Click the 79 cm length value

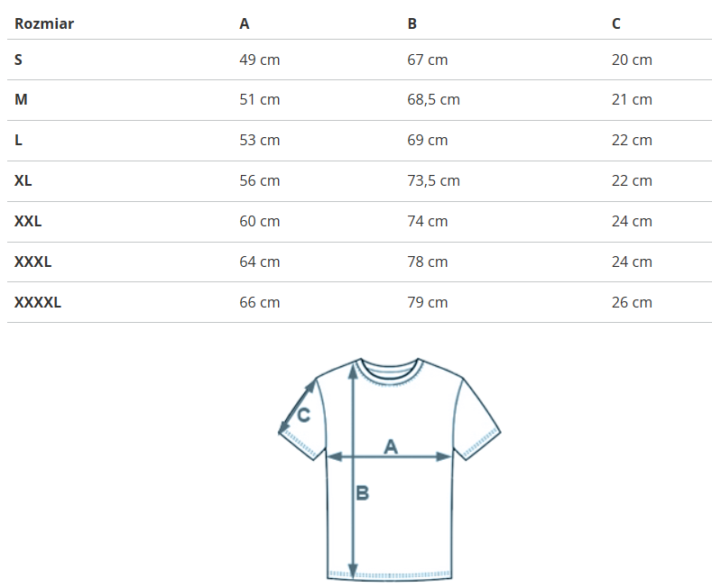coord(428,302)
